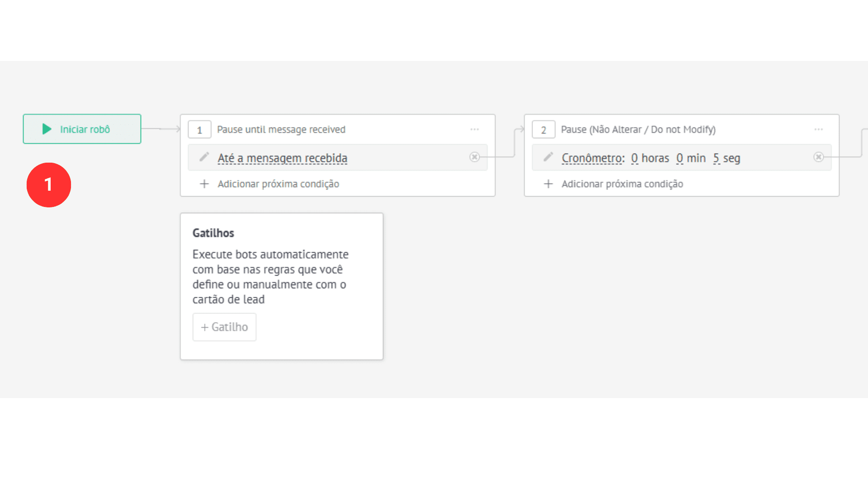
Task: Edit the timer minutes value 0
Action: pos(679,158)
